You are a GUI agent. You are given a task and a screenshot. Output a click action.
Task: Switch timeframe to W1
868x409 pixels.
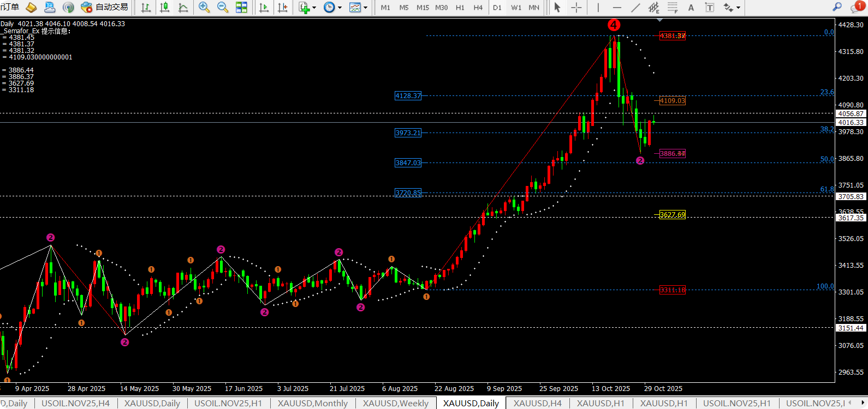516,8
